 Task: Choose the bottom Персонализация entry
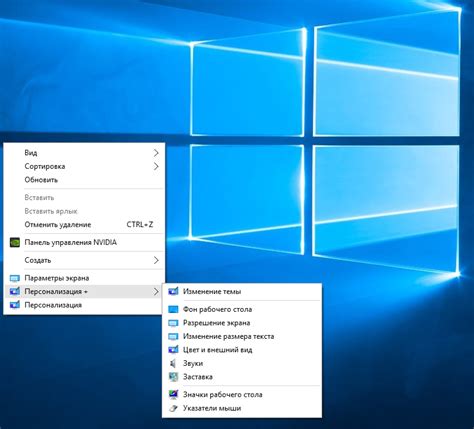coord(84,305)
